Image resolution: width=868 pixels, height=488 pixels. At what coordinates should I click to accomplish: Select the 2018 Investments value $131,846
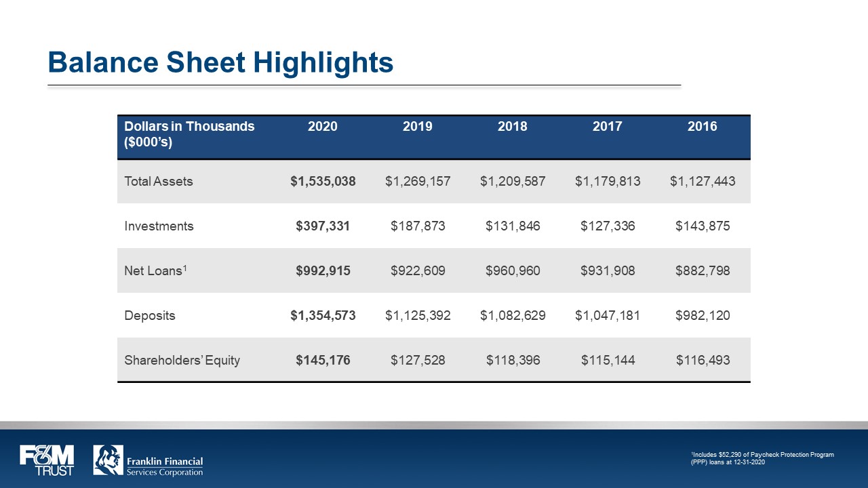click(x=513, y=226)
